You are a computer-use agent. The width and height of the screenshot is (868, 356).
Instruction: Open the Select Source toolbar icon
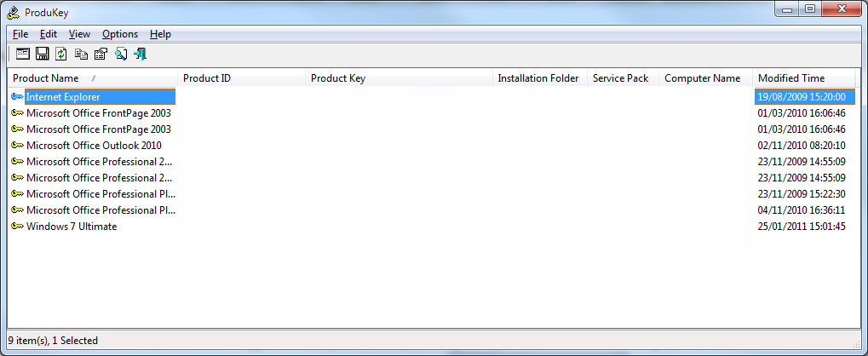[22, 54]
